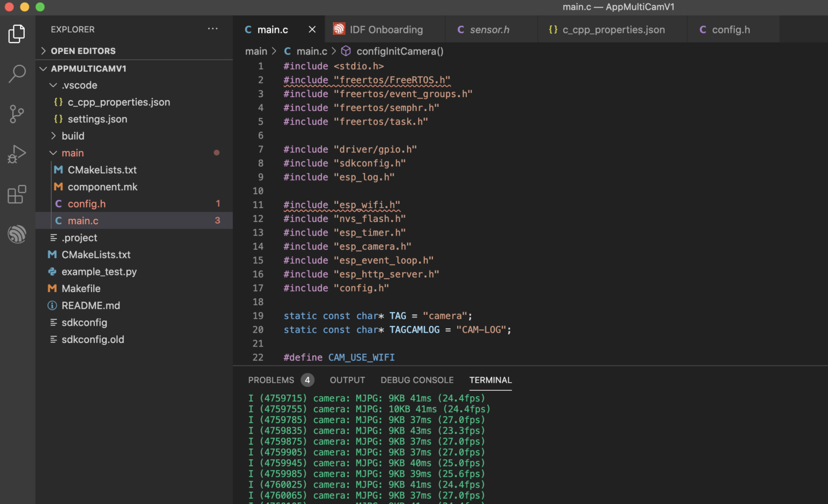Click the Python icon beside example_test.py
This screenshot has width=828, height=504.
pyautogui.click(x=51, y=272)
